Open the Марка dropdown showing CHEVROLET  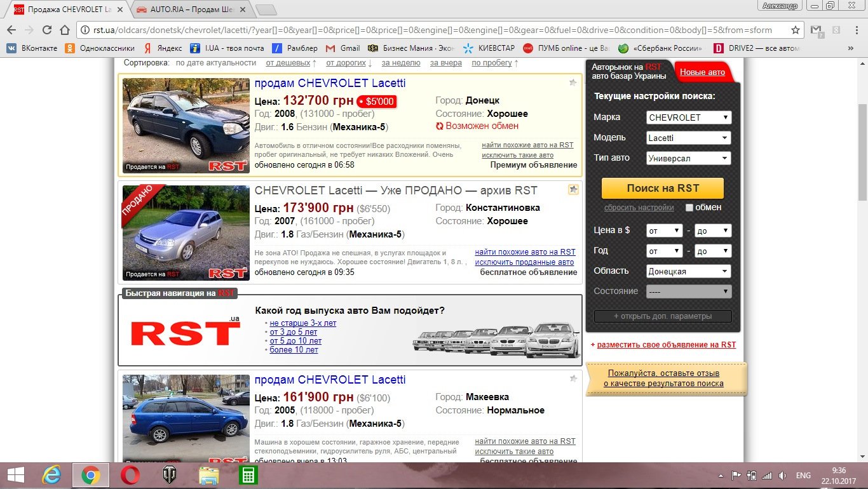[689, 117]
